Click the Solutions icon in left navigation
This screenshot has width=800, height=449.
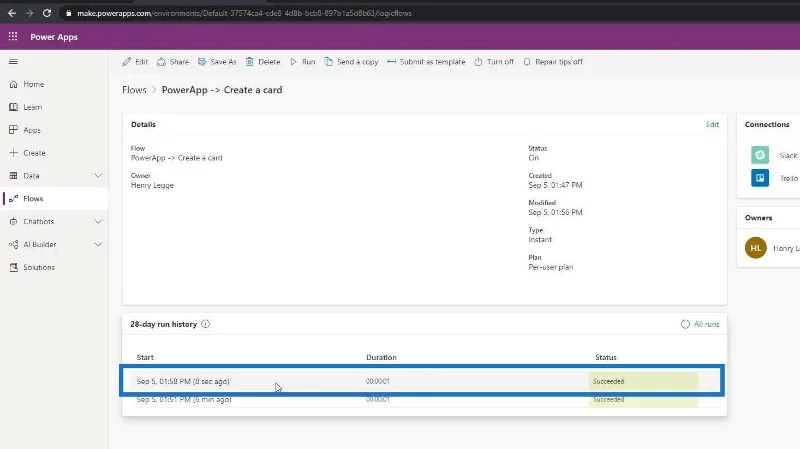pyautogui.click(x=14, y=267)
